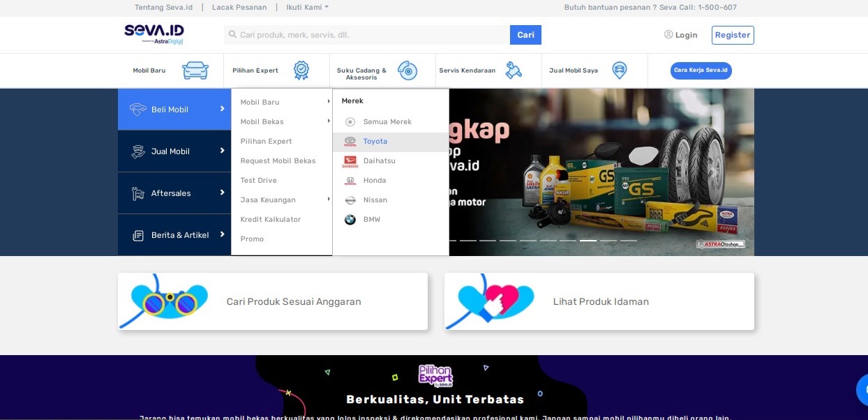Click the blue Cari search button
The width and height of the screenshot is (868, 420).
[525, 35]
